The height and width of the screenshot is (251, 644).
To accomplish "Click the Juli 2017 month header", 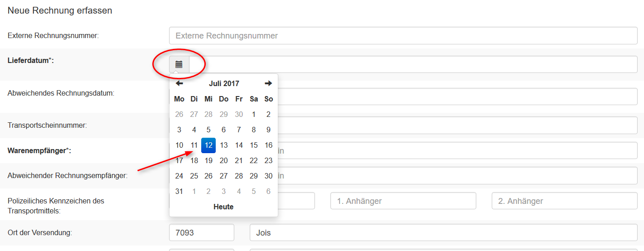I will coord(224,83).
